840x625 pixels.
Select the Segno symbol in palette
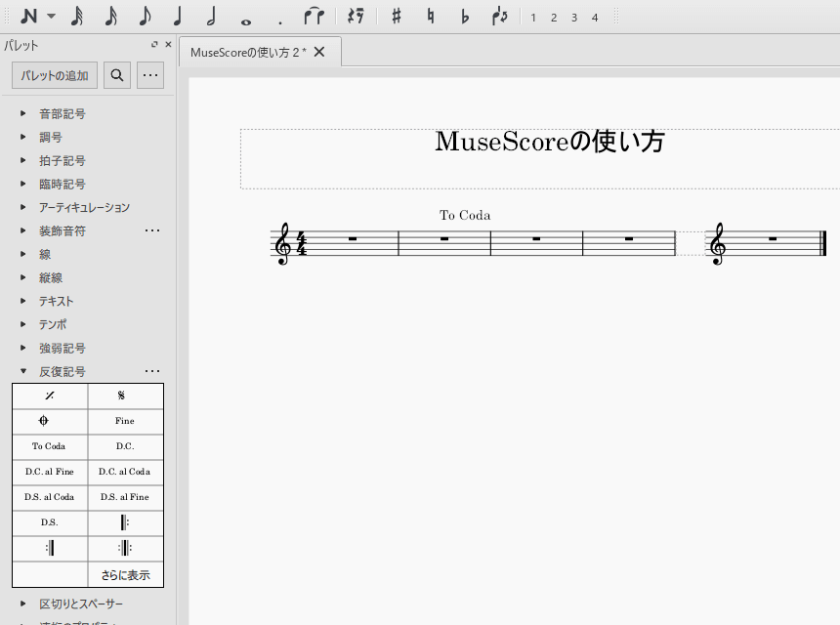[x=125, y=396]
